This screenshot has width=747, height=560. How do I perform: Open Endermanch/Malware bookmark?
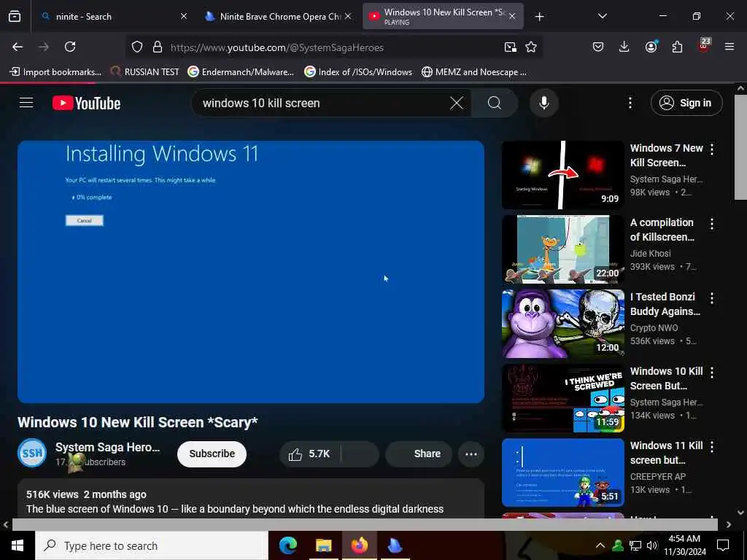coord(241,72)
